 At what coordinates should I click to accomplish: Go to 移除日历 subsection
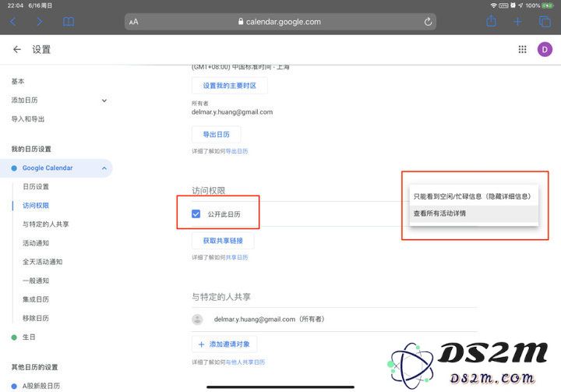(x=36, y=318)
